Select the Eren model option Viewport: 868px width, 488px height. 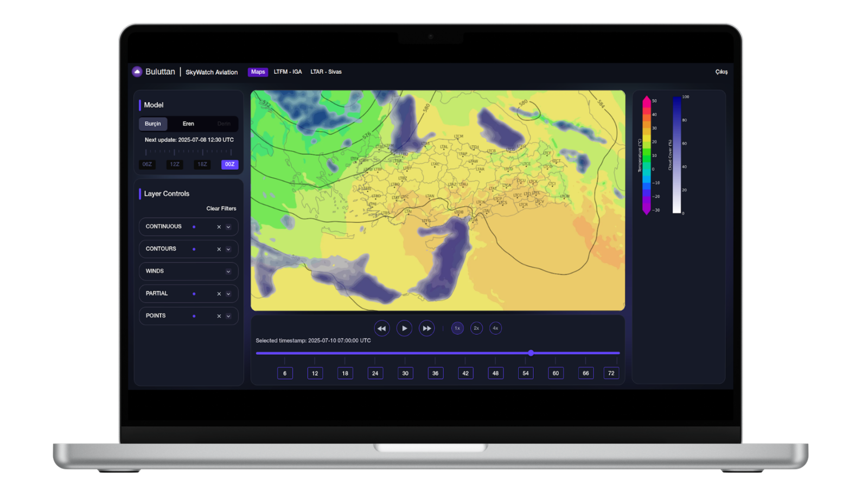pyautogui.click(x=188, y=124)
